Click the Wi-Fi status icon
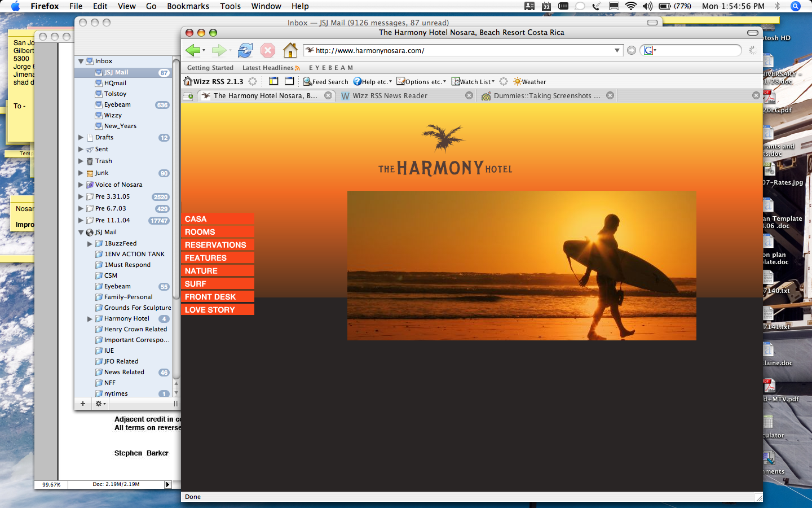The width and height of the screenshot is (812, 508). click(x=631, y=6)
